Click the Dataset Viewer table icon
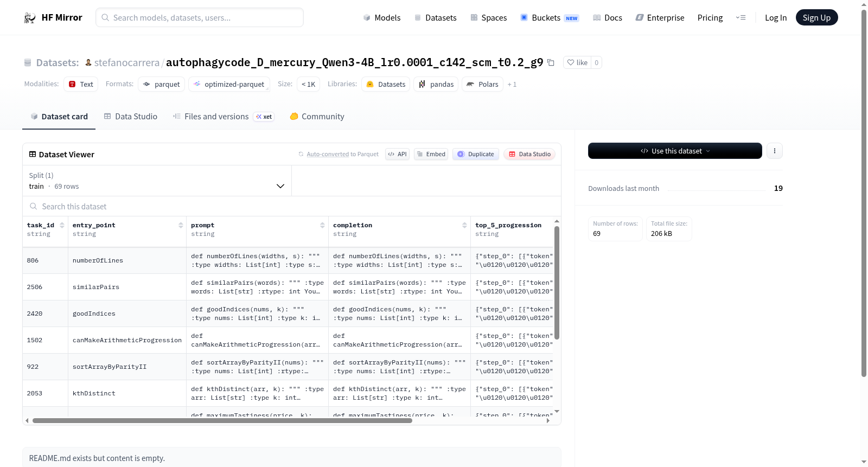Image resolution: width=868 pixels, height=467 pixels. coord(33,155)
